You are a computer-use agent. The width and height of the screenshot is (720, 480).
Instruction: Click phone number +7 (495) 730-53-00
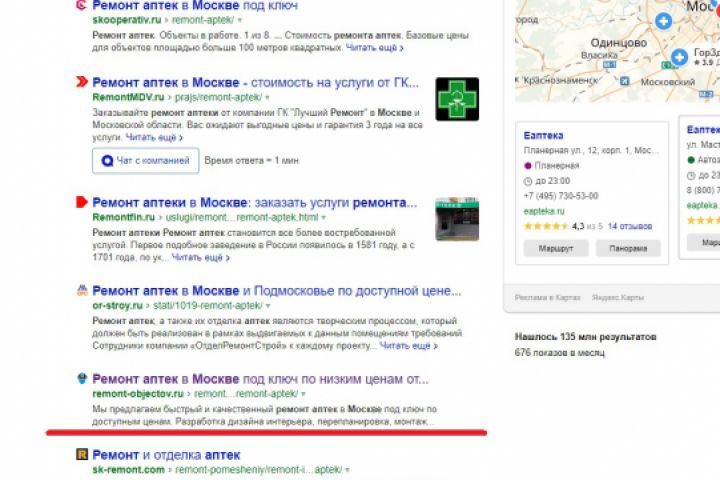coord(561,196)
